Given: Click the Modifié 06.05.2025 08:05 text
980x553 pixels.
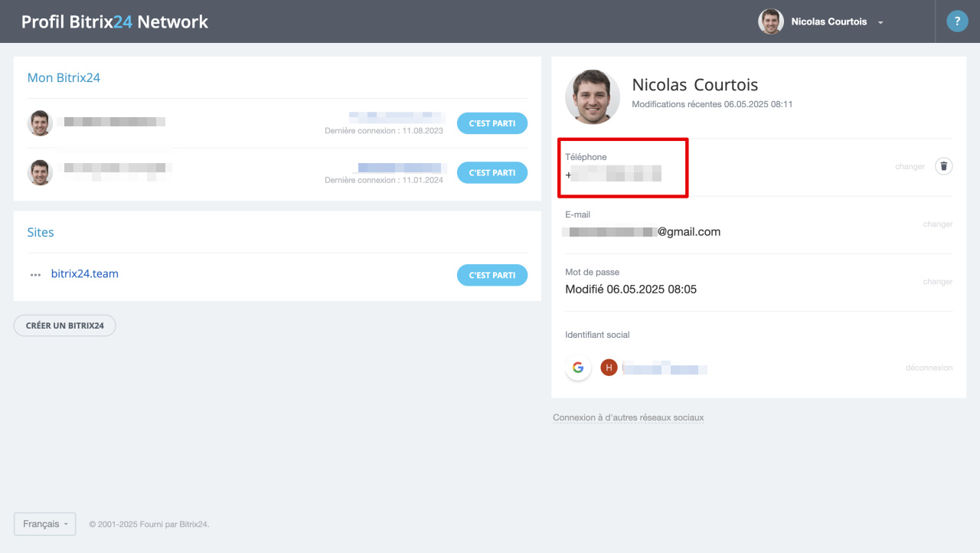Looking at the screenshot, I should click(x=631, y=290).
